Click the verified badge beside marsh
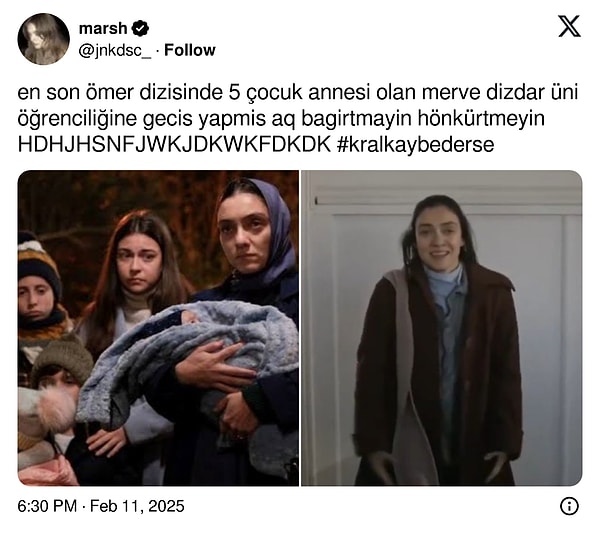The width and height of the screenshot is (600, 536). coord(140,28)
